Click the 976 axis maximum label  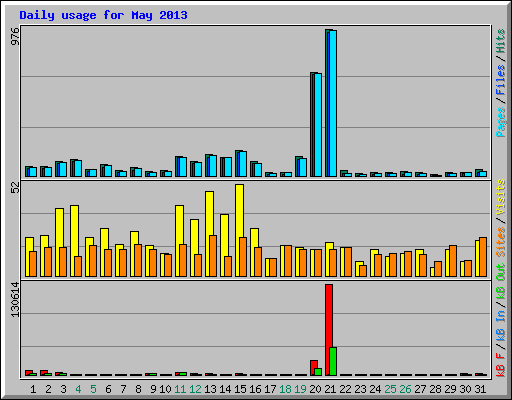click(x=15, y=36)
